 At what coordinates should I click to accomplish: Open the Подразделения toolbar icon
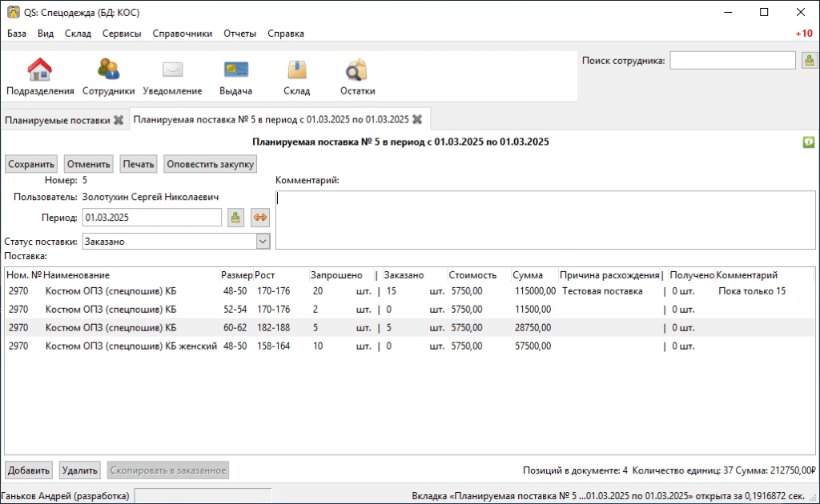[x=40, y=76]
